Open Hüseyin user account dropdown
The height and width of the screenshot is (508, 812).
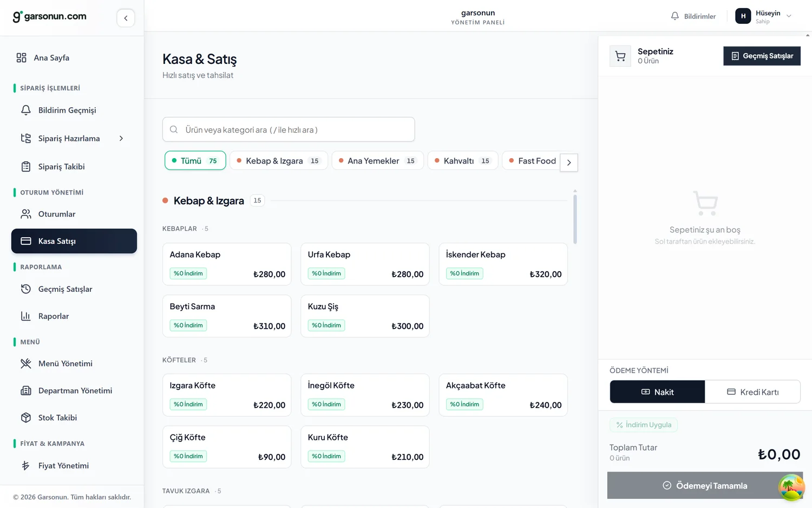[763, 16]
